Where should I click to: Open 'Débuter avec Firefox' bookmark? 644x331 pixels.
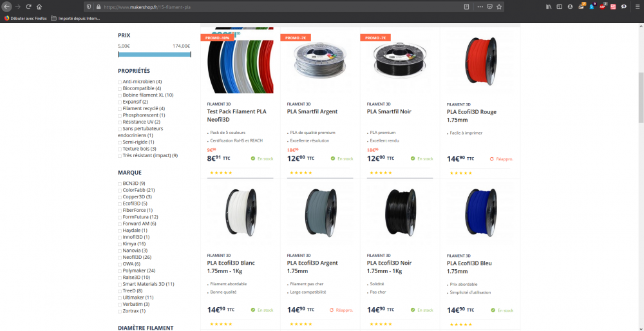(x=26, y=18)
